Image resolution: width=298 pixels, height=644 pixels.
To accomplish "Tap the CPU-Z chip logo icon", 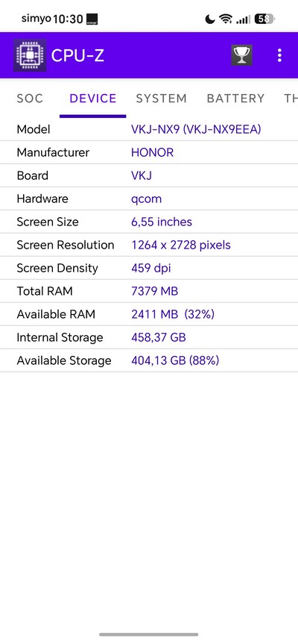I will [30, 55].
